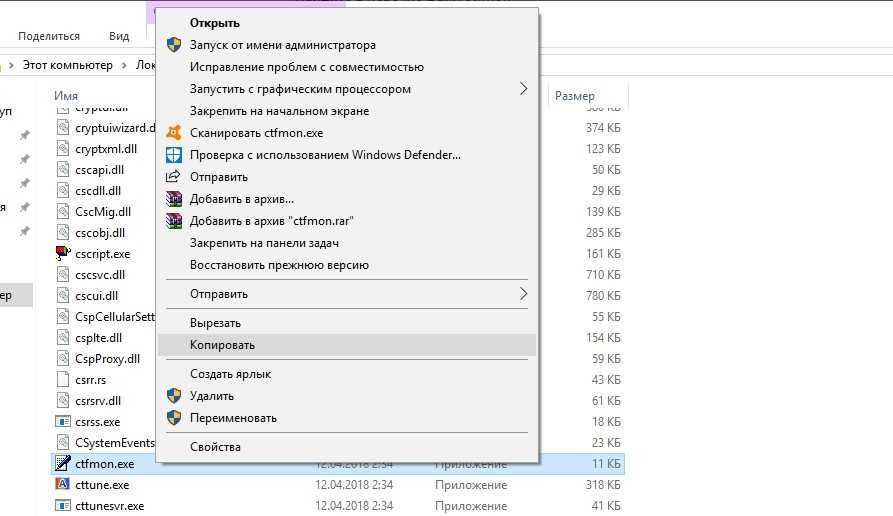The height and width of the screenshot is (516, 893).
Task: Open Свойства from the context menu
Action: pyautogui.click(x=347, y=447)
